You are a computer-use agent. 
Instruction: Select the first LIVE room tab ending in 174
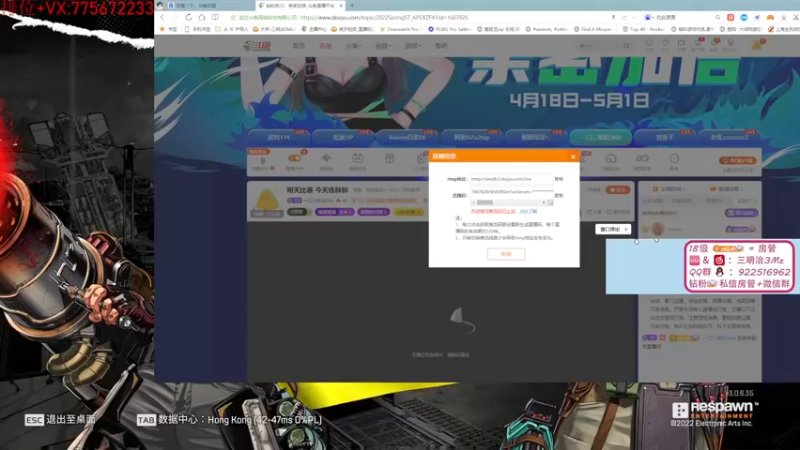(279, 137)
